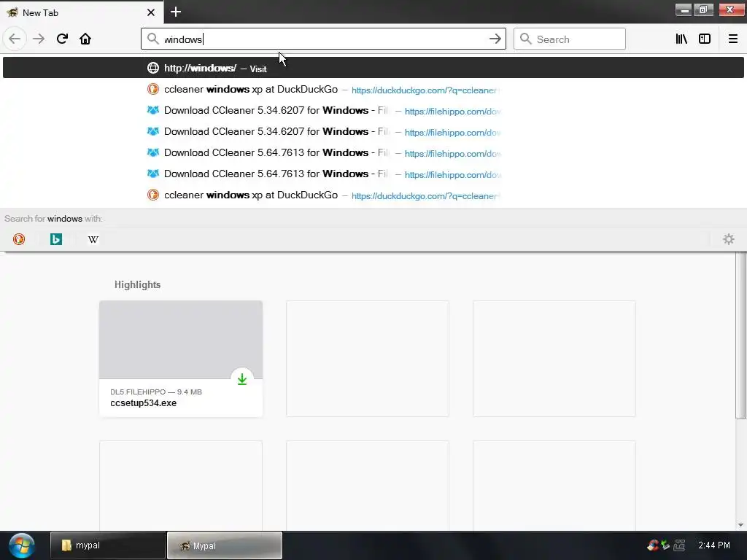Switch to mypal folder in taskbar
The height and width of the screenshot is (560, 747).
pos(108,545)
